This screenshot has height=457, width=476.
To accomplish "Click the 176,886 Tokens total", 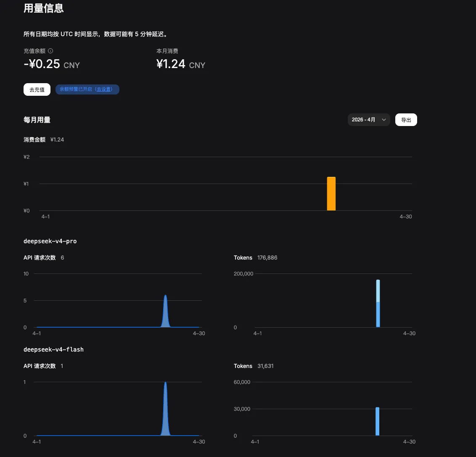I will coord(267,257).
